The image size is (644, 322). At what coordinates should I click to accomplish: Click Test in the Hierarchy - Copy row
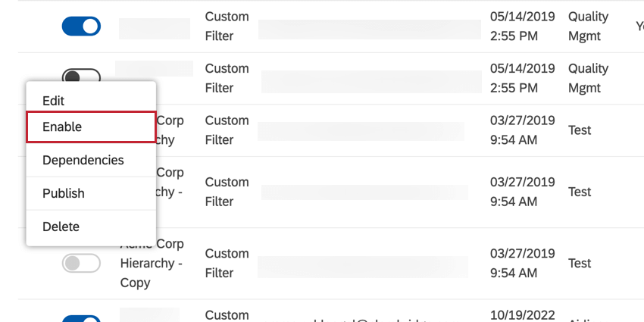coord(580,263)
